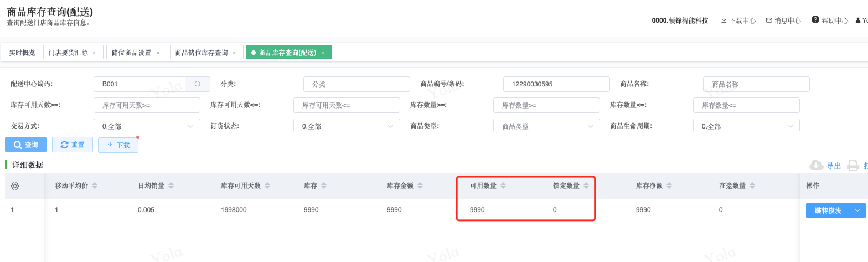Click the 商品编号/条码 field with 12290030595

[x=556, y=84]
